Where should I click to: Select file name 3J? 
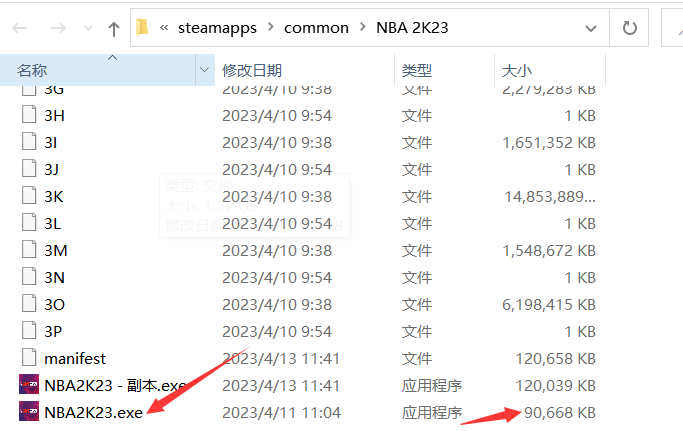coord(51,170)
